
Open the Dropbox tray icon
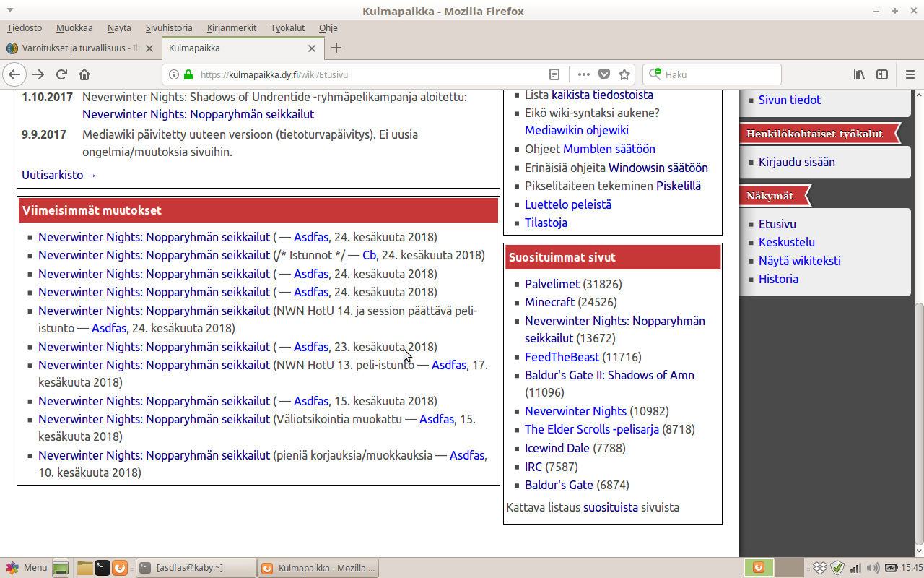pos(820,568)
